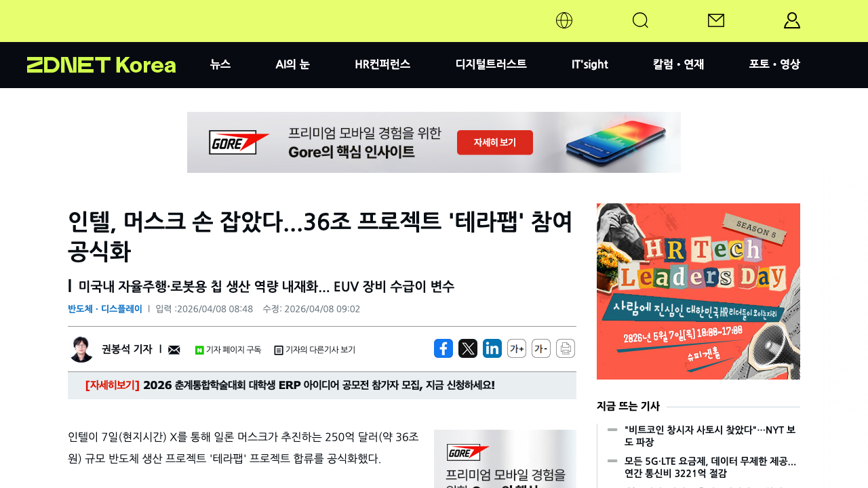Open the language globe icon

coord(564,20)
